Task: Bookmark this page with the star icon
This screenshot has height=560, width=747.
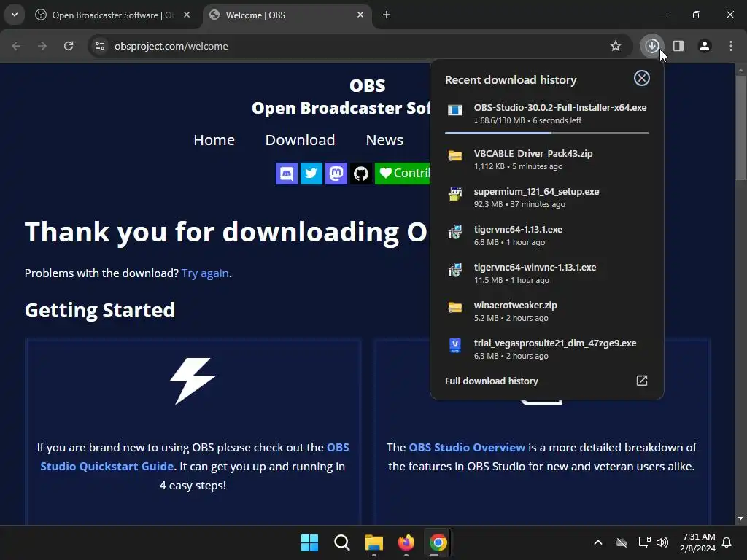Action: 616,46
